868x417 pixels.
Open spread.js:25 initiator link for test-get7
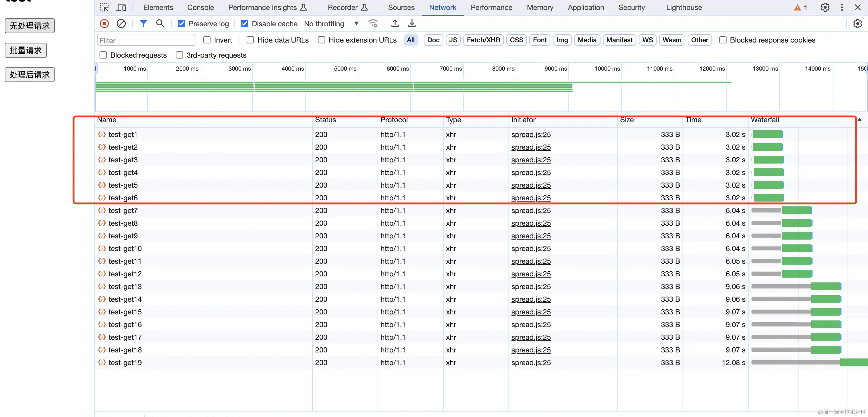(x=531, y=211)
